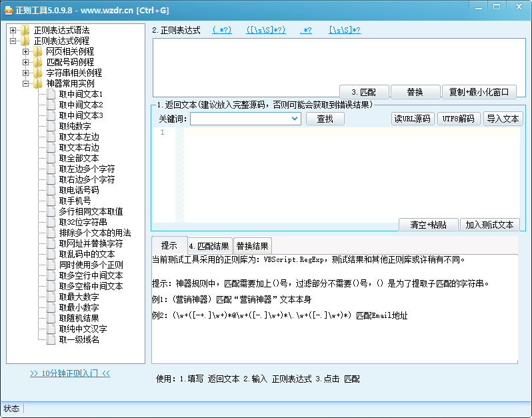Select the 取多空格中间文本 example
Viewport: 532px width, 418px height.
click(91, 287)
